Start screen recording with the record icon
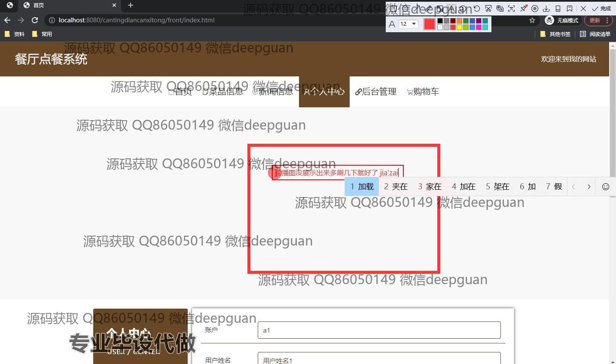The width and height of the screenshot is (616, 364). pos(535,9)
